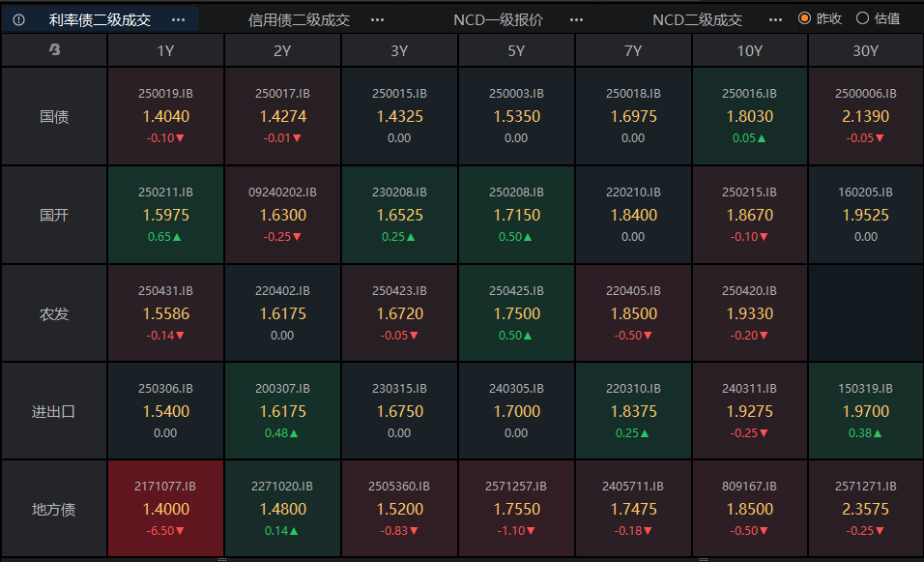Click the 5Y column header
The width and height of the screenshot is (924, 562).
click(516, 50)
